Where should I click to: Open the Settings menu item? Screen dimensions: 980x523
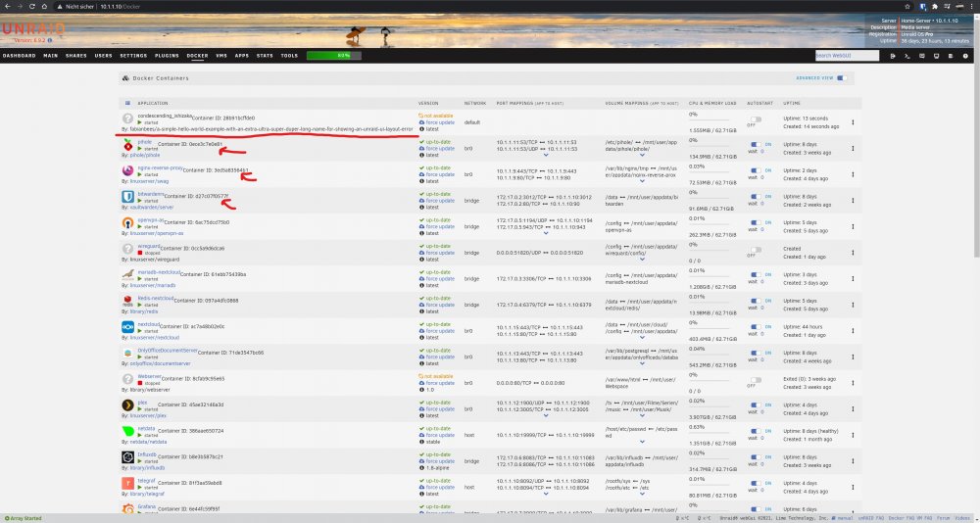coord(133,56)
